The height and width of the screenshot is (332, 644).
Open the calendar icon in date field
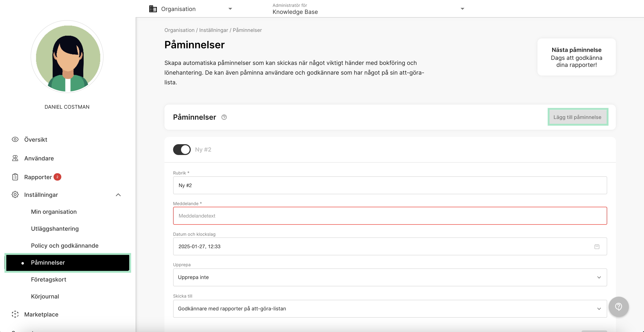coord(597,247)
